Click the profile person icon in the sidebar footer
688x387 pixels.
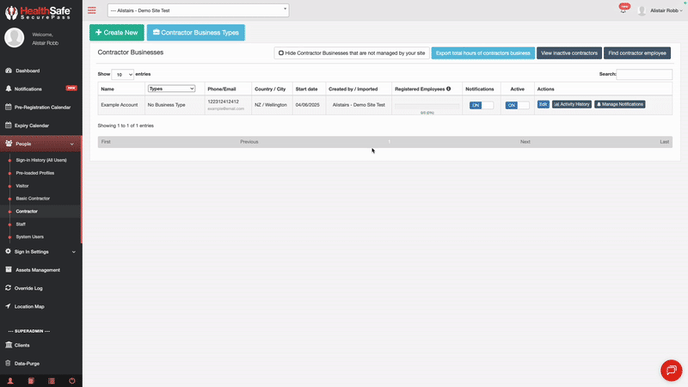(10, 381)
